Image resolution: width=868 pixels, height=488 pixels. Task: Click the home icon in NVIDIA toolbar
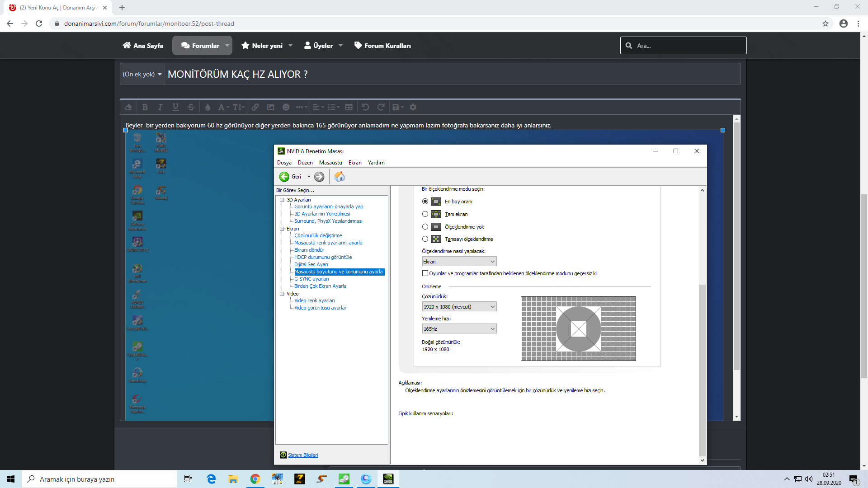pyautogui.click(x=340, y=177)
